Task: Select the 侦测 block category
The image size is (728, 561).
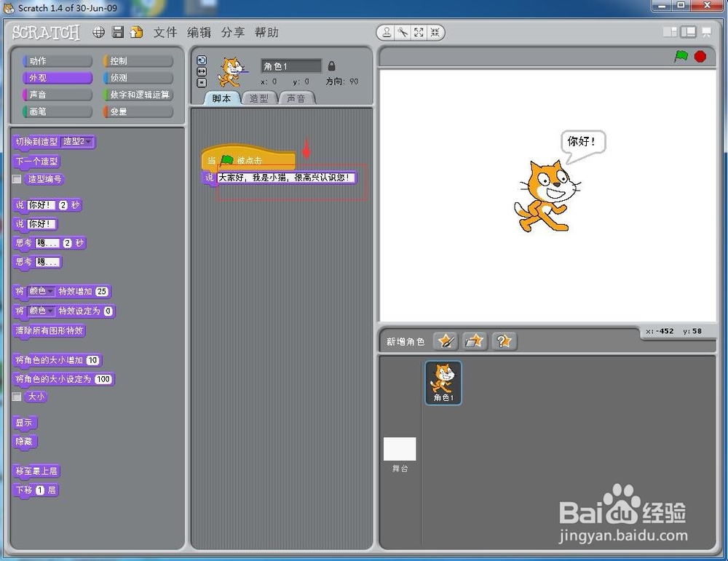Action: click(138, 77)
